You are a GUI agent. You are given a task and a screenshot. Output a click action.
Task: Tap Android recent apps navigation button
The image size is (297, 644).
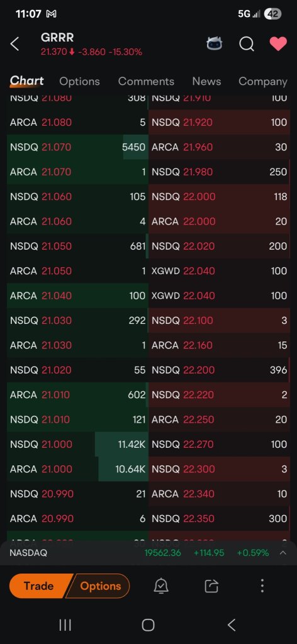pyautogui.click(x=65, y=625)
